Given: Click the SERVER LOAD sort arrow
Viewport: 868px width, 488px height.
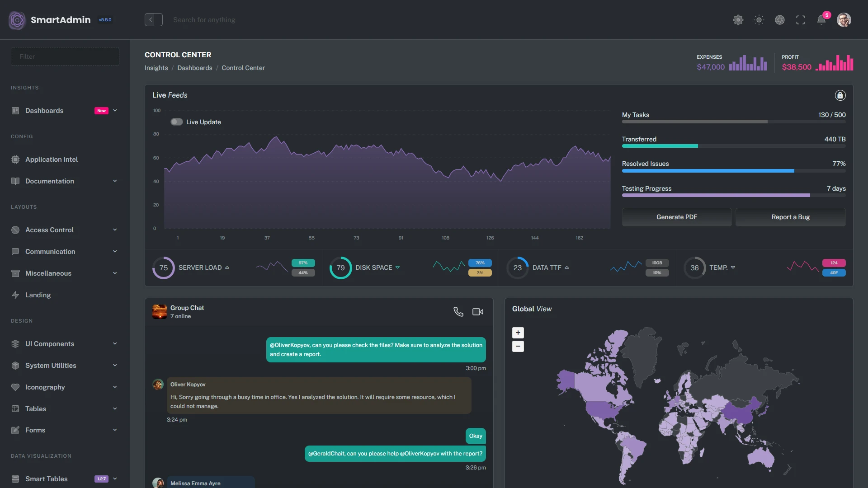Looking at the screenshot, I should coord(227,268).
